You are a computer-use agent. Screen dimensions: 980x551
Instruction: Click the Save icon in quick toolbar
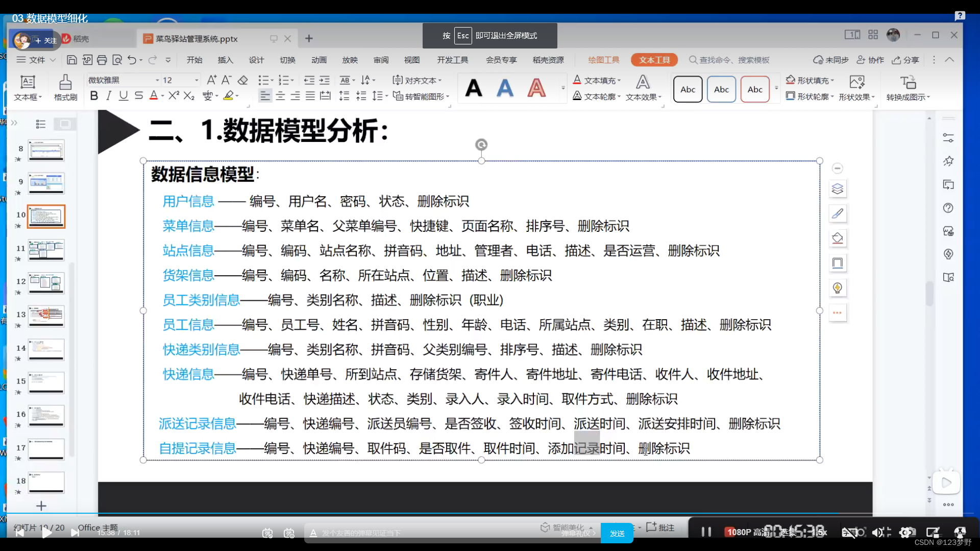pos(72,60)
